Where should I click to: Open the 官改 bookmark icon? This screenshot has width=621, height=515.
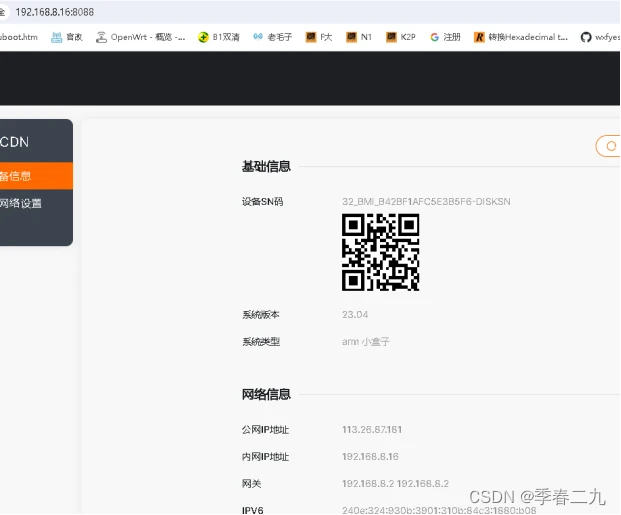tap(57, 37)
